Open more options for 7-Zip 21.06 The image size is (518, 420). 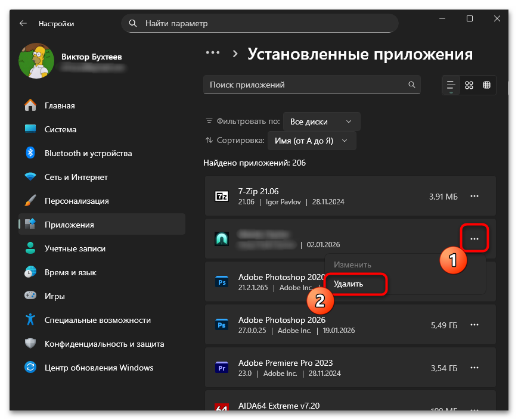coord(474,196)
